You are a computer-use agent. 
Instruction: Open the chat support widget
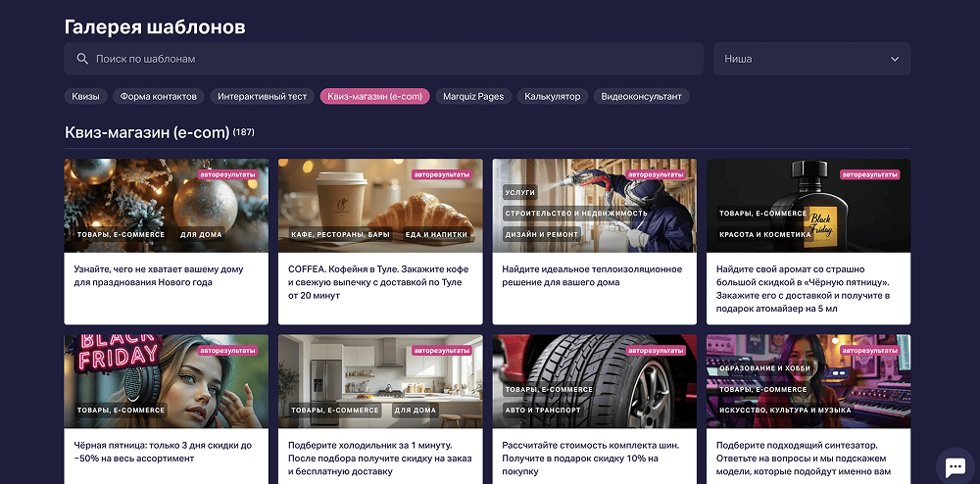pyautogui.click(x=954, y=465)
